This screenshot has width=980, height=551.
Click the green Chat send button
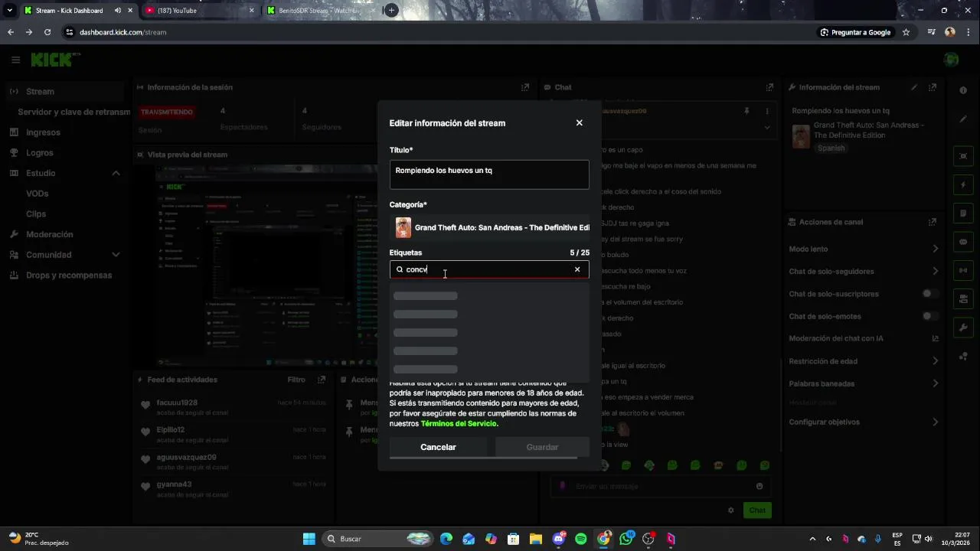757,510
